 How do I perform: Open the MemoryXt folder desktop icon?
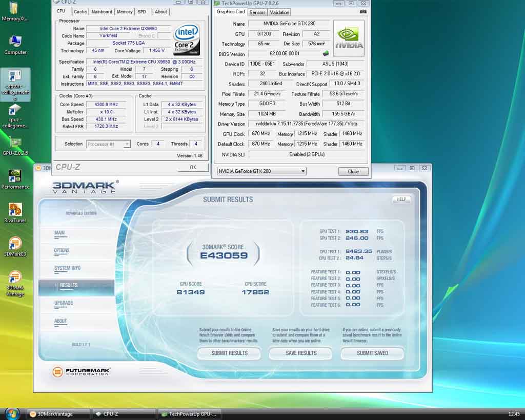[15, 11]
